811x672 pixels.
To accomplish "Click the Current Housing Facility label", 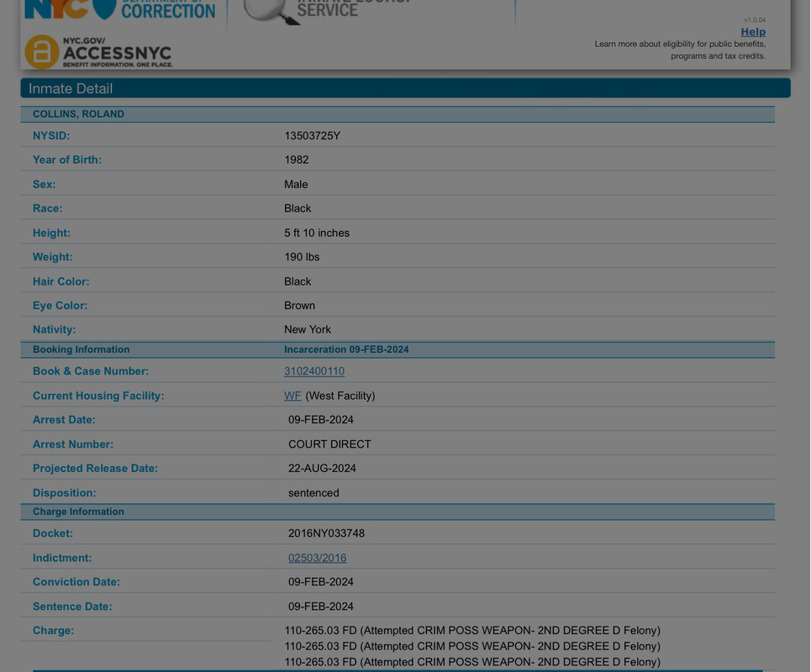I will click(x=98, y=396).
